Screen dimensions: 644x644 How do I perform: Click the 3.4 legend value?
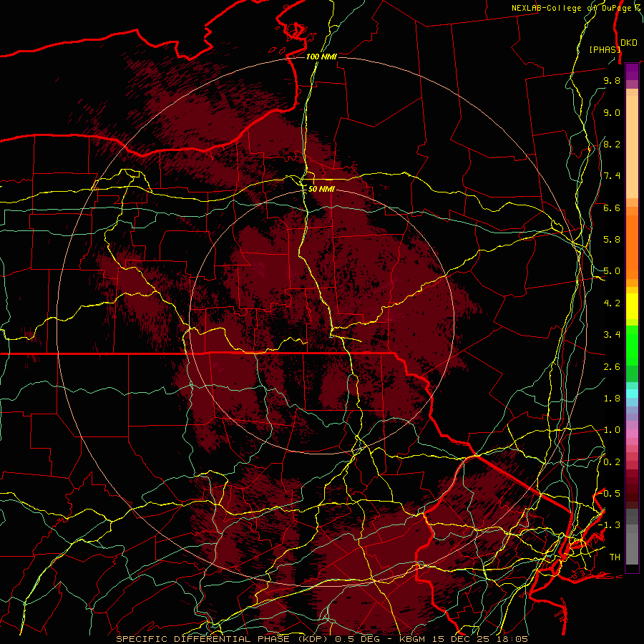click(x=612, y=335)
